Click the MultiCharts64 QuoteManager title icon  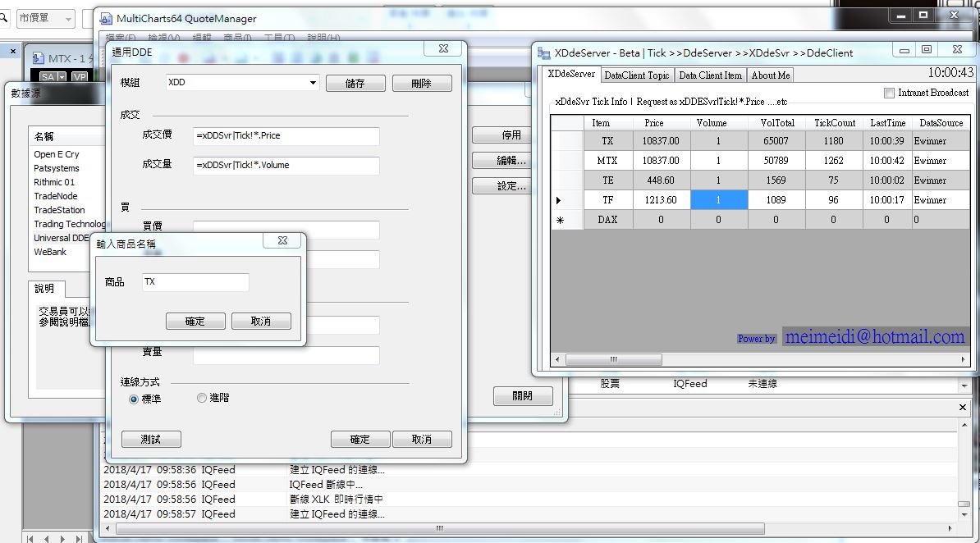tap(106, 19)
